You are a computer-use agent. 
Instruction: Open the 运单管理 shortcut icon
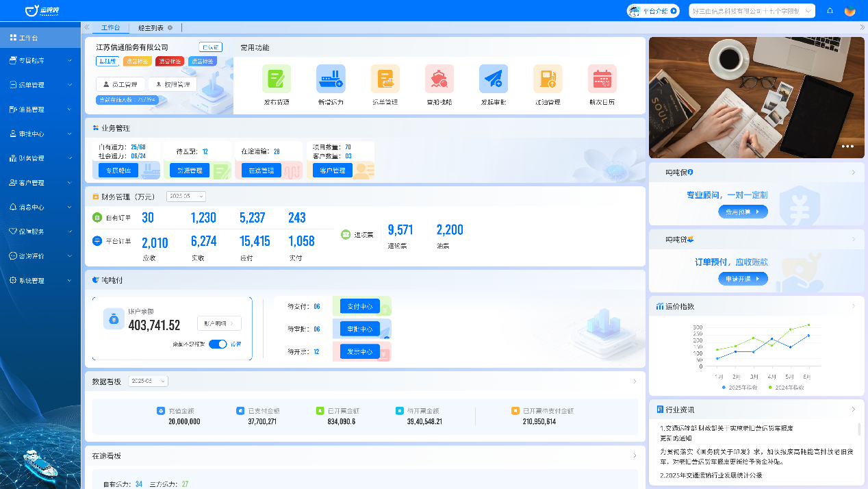385,79
